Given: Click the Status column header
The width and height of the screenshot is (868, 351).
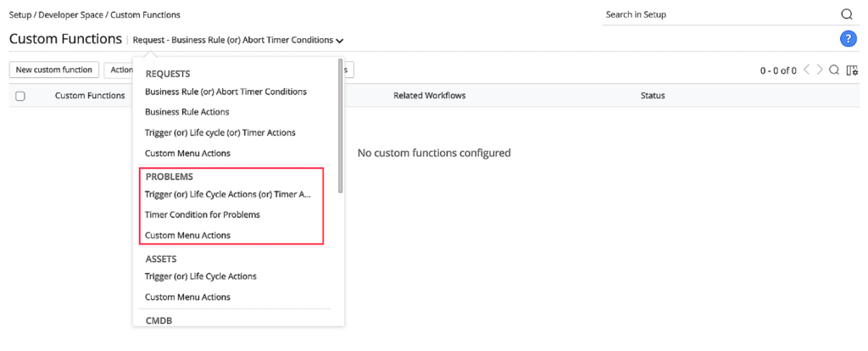Looking at the screenshot, I should pyautogui.click(x=653, y=96).
